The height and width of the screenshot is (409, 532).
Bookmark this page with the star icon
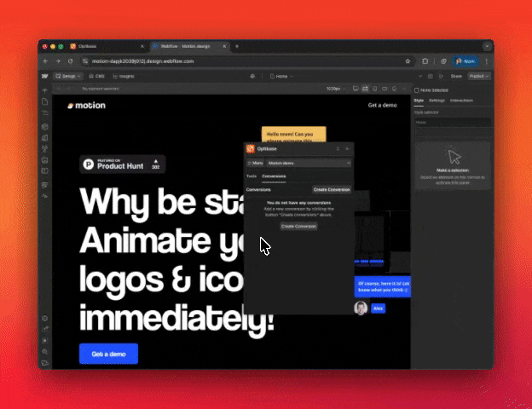point(408,61)
